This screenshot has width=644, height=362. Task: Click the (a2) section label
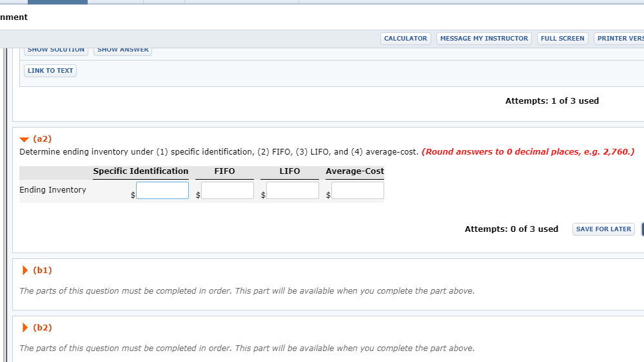43,138
